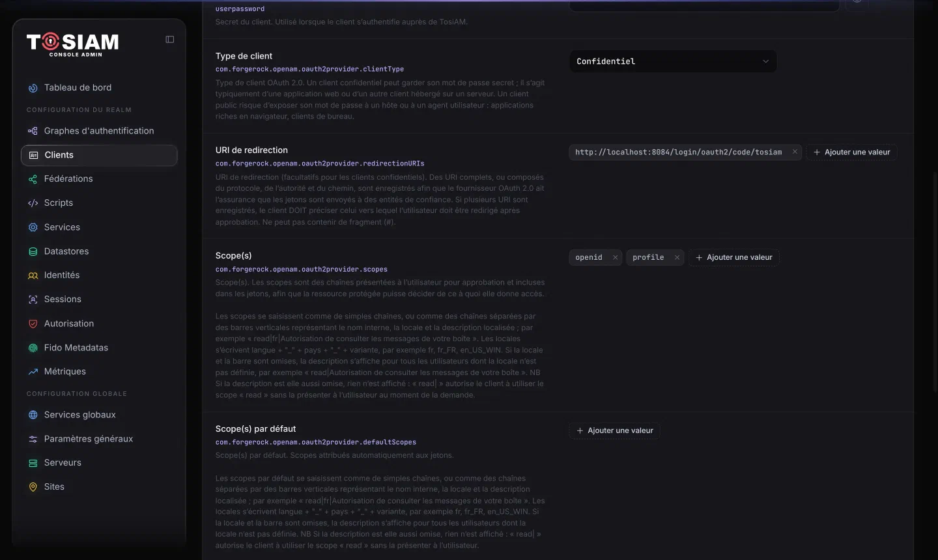Click the TosIAM Console Admin logo
Viewport: 938px width, 560px height.
tap(73, 44)
